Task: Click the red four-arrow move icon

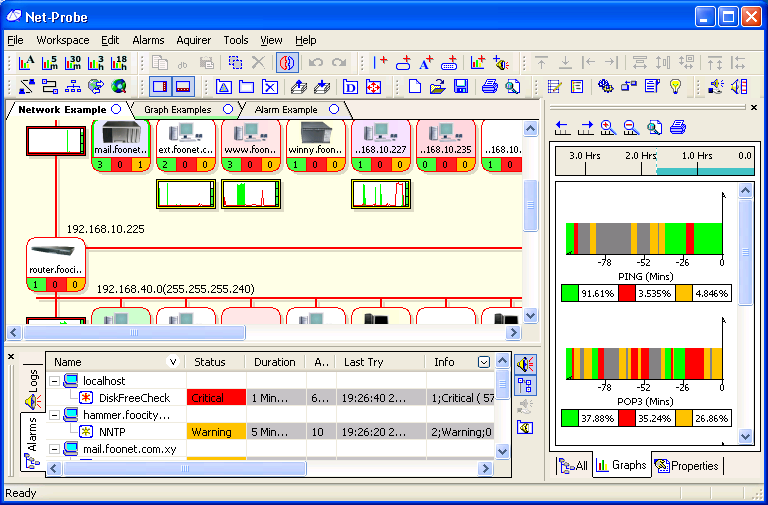Action: [373, 87]
